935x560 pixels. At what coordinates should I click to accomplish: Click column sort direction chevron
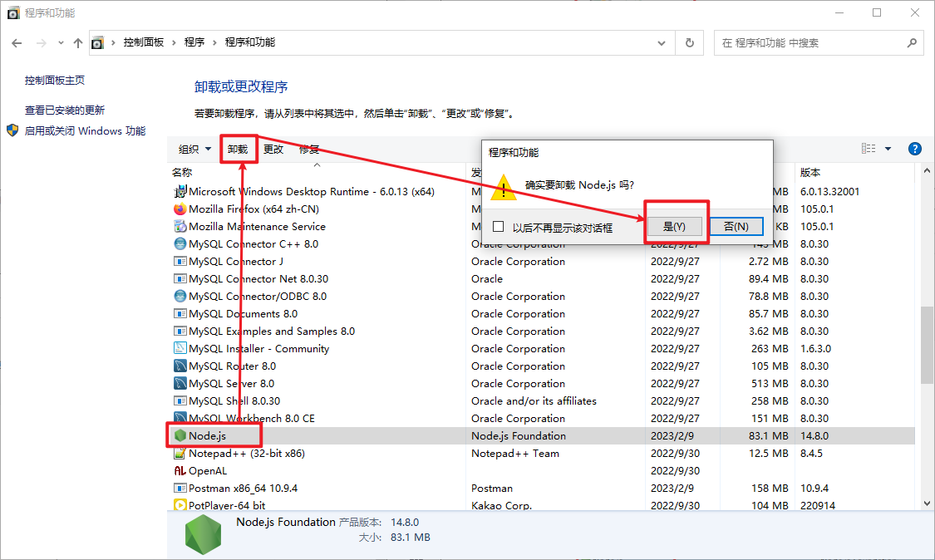coord(317,165)
